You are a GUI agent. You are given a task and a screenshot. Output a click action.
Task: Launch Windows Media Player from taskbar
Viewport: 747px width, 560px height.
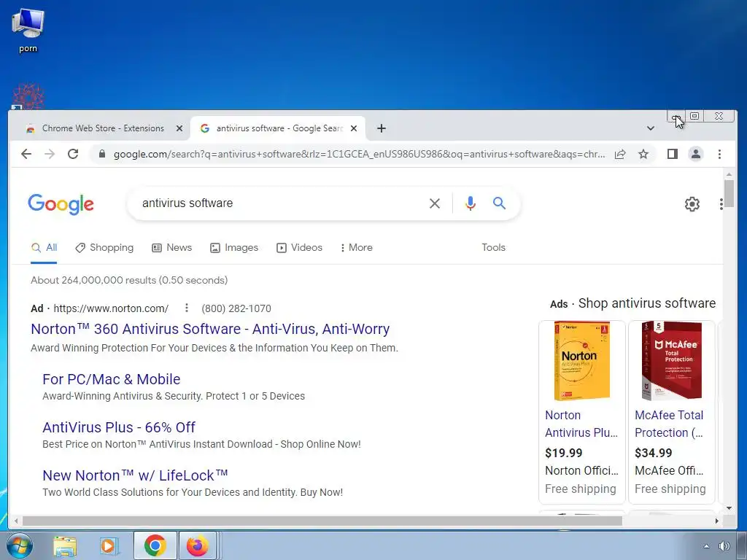click(109, 546)
